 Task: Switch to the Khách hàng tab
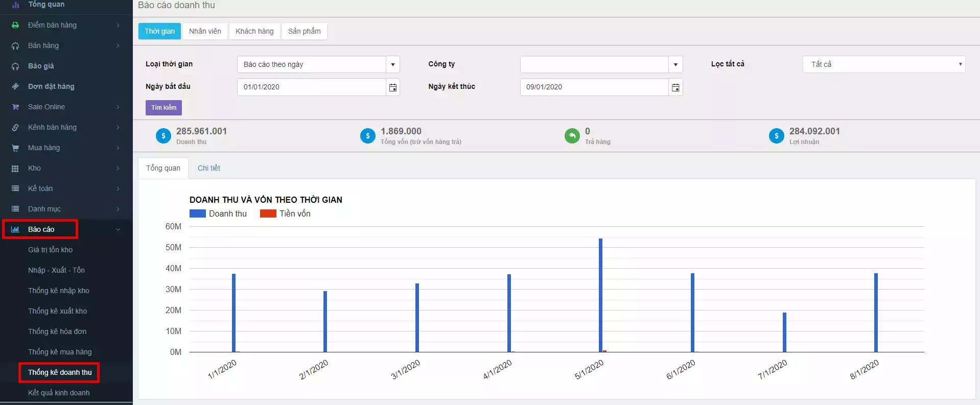(x=254, y=31)
